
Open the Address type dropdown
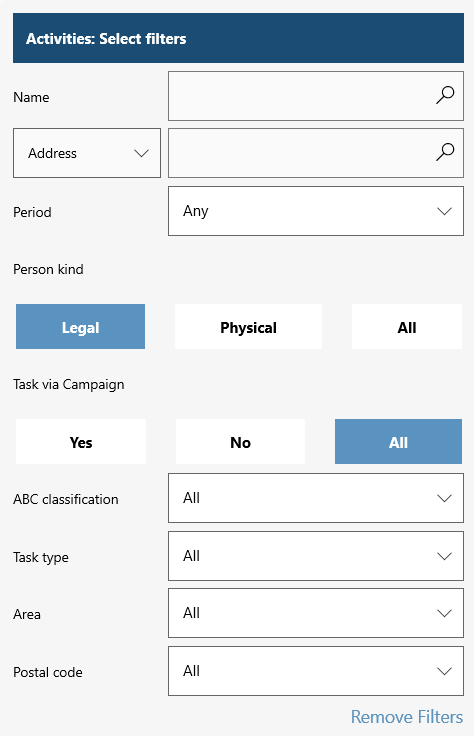pyautogui.click(x=87, y=153)
